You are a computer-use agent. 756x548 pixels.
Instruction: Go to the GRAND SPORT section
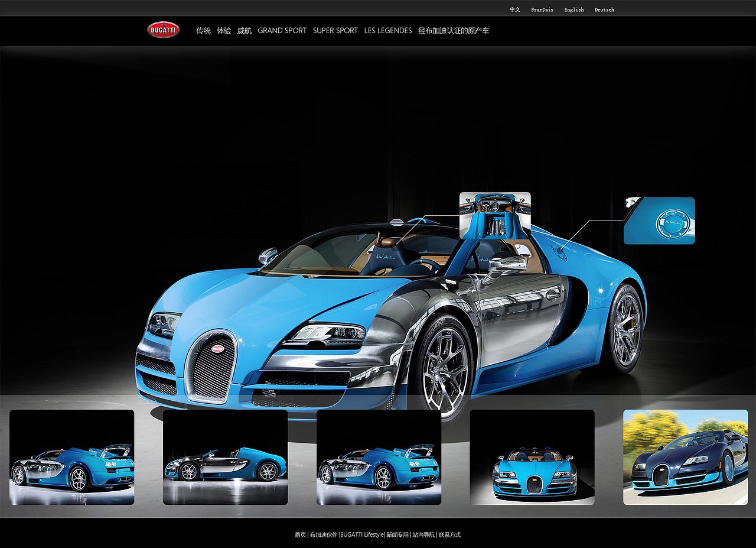[x=282, y=30]
